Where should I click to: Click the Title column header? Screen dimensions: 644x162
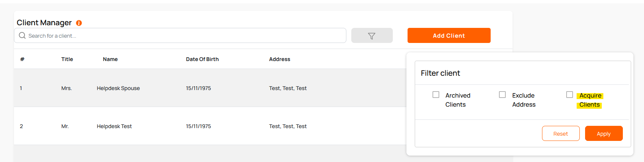click(x=67, y=59)
